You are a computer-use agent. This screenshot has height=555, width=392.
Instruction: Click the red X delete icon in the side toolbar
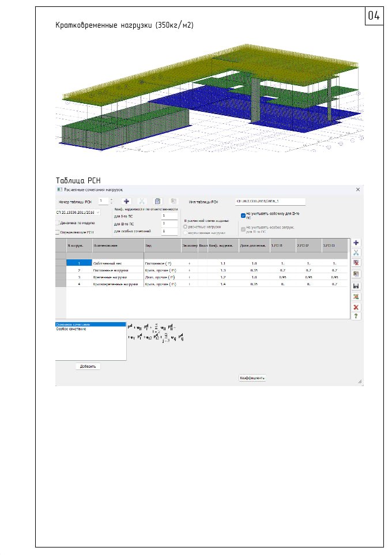tap(356, 307)
